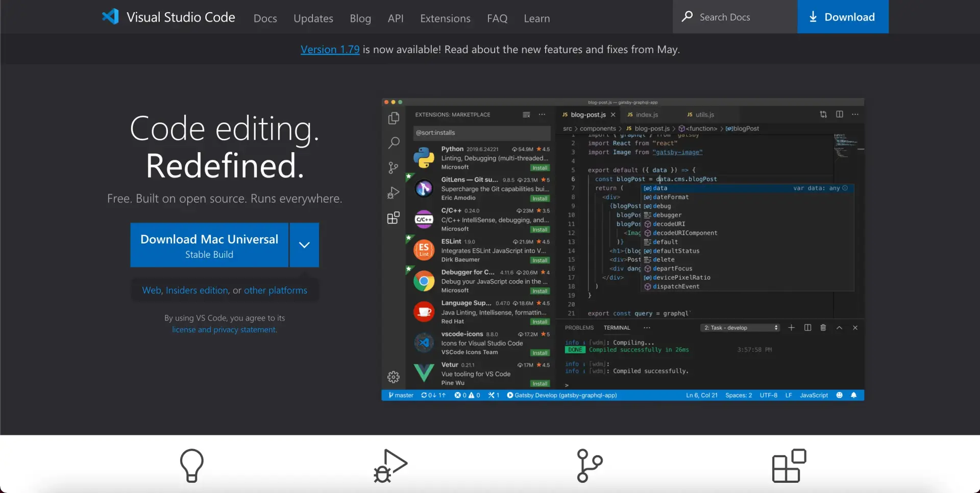Click the lightbulb IntelliSense feature icon
The image size is (980, 493).
(x=192, y=465)
